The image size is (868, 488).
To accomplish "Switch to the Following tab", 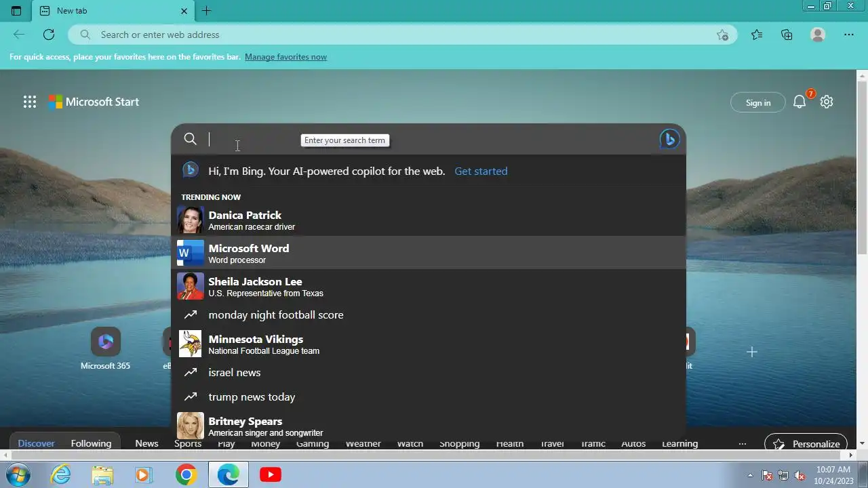I will [91, 444].
